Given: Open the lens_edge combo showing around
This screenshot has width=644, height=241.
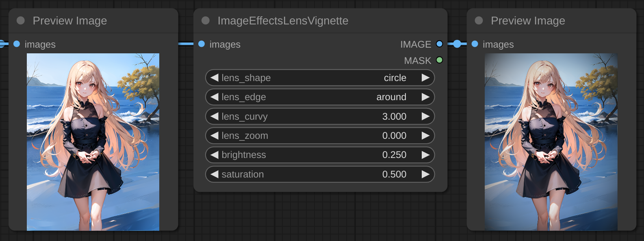Looking at the screenshot, I should (x=320, y=97).
